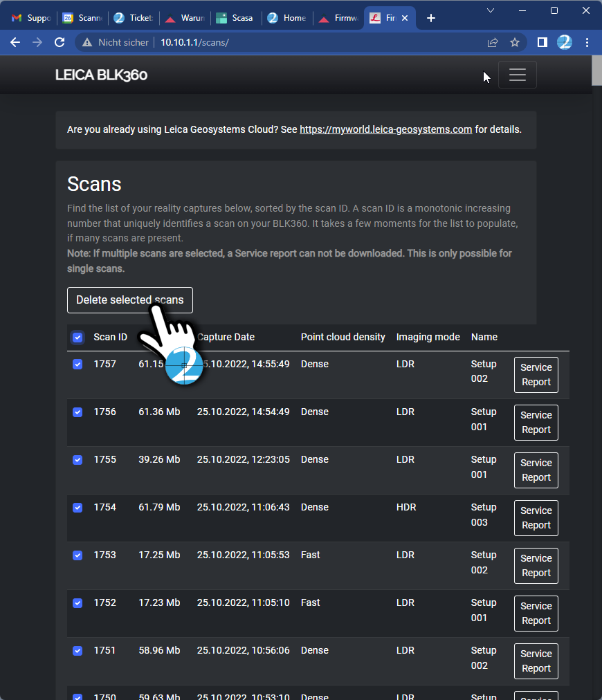
Task: Click the Scans heading
Action: point(94,184)
